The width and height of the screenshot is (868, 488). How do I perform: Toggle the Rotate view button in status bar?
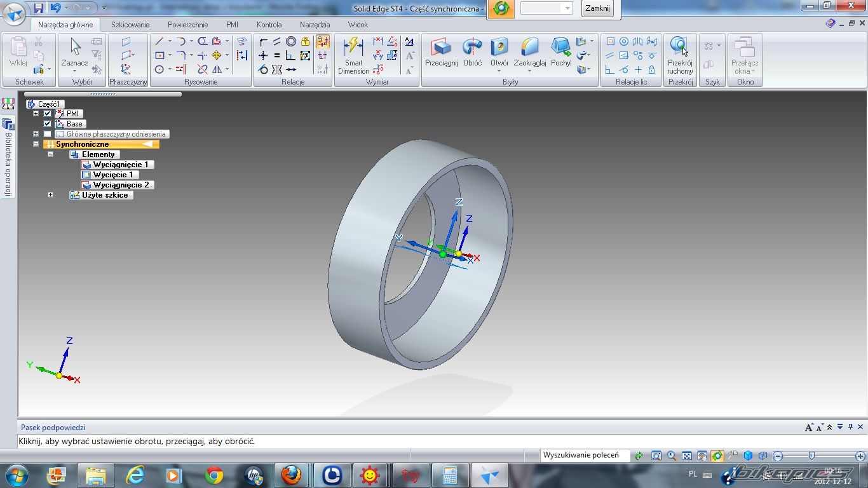click(x=717, y=456)
